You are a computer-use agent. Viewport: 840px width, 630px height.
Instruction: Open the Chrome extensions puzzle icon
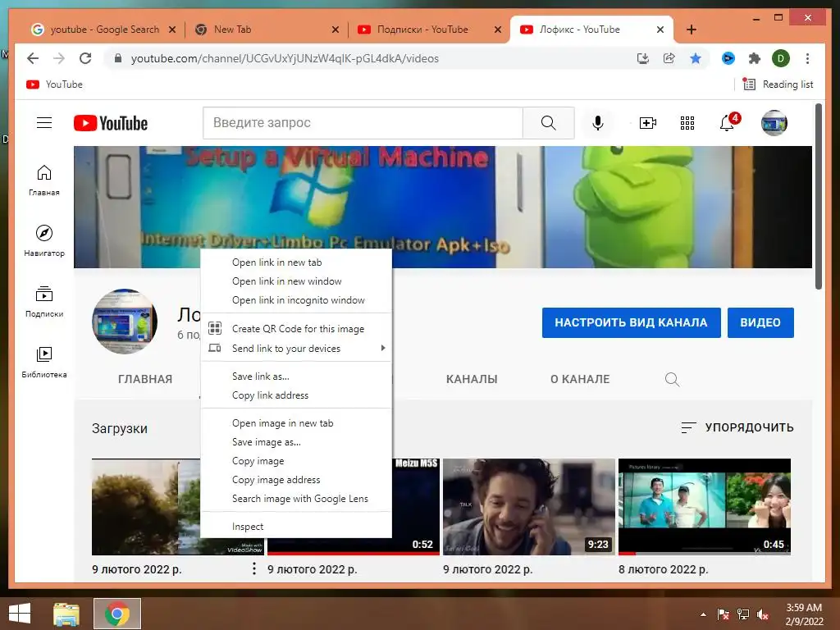tap(755, 58)
